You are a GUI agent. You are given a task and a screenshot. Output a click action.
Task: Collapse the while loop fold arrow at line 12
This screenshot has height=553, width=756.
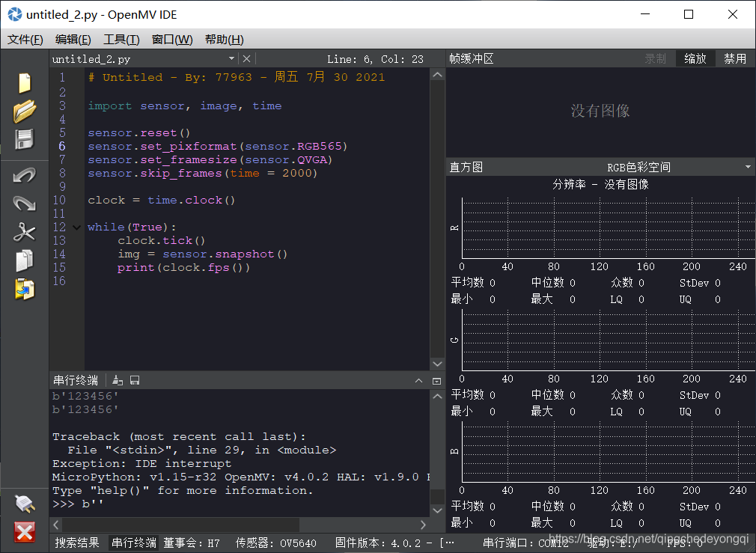tap(76, 227)
